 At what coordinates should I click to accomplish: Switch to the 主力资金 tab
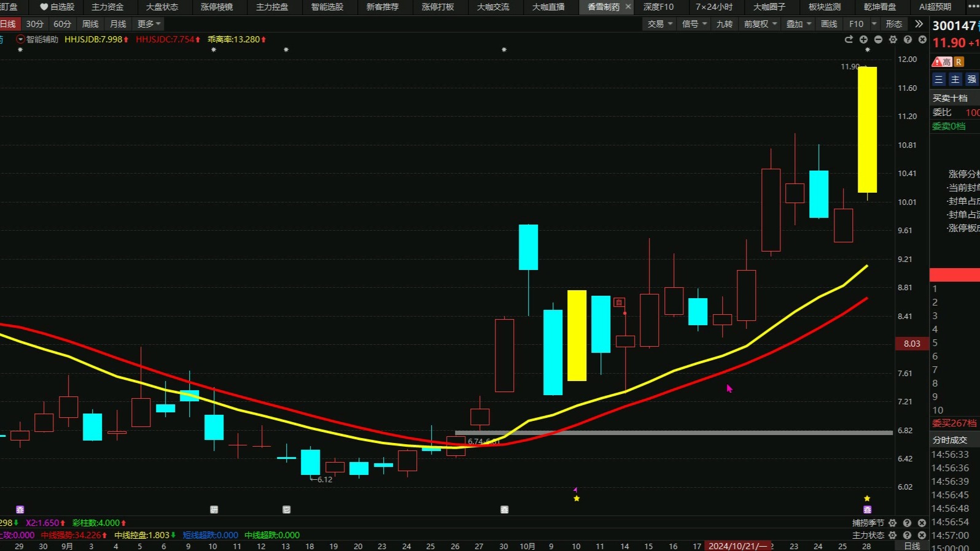point(107,7)
